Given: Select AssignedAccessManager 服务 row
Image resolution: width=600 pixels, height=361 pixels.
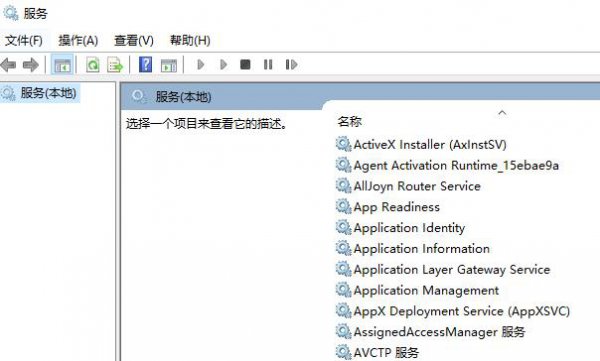Looking at the screenshot, I should click(x=439, y=332).
